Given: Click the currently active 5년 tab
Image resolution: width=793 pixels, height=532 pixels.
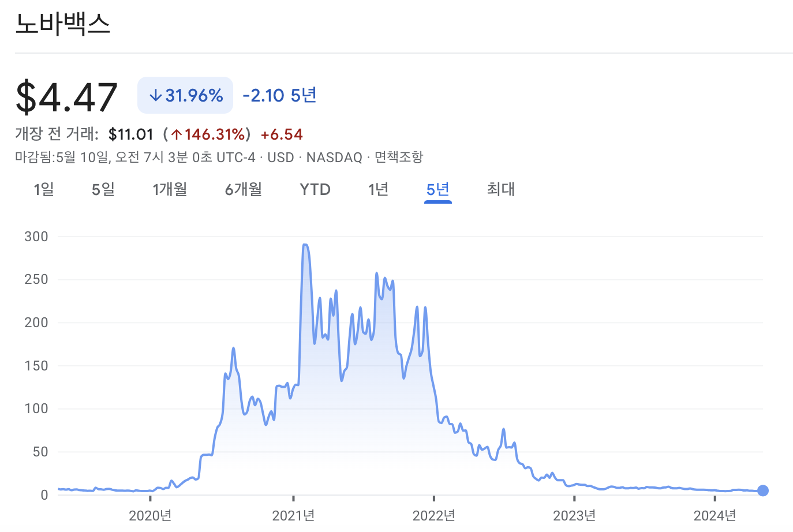Looking at the screenshot, I should (437, 189).
